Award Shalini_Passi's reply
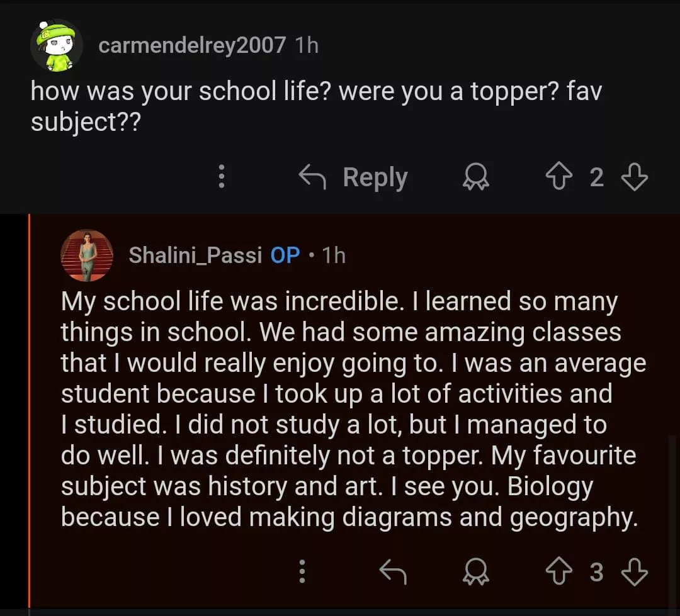 476,572
